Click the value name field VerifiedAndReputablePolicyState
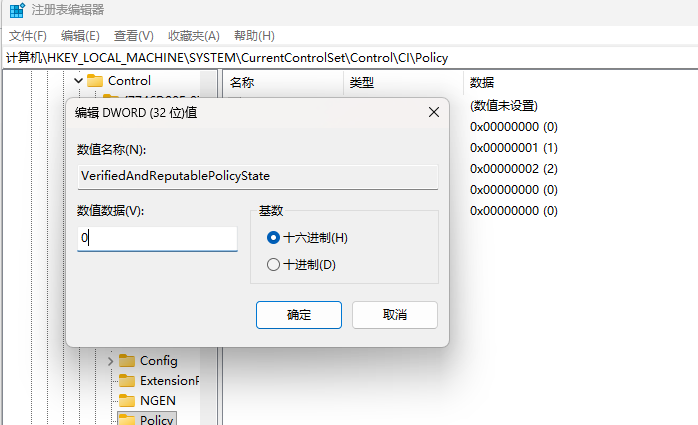Image resolution: width=698 pixels, height=425 pixels. [x=258, y=177]
